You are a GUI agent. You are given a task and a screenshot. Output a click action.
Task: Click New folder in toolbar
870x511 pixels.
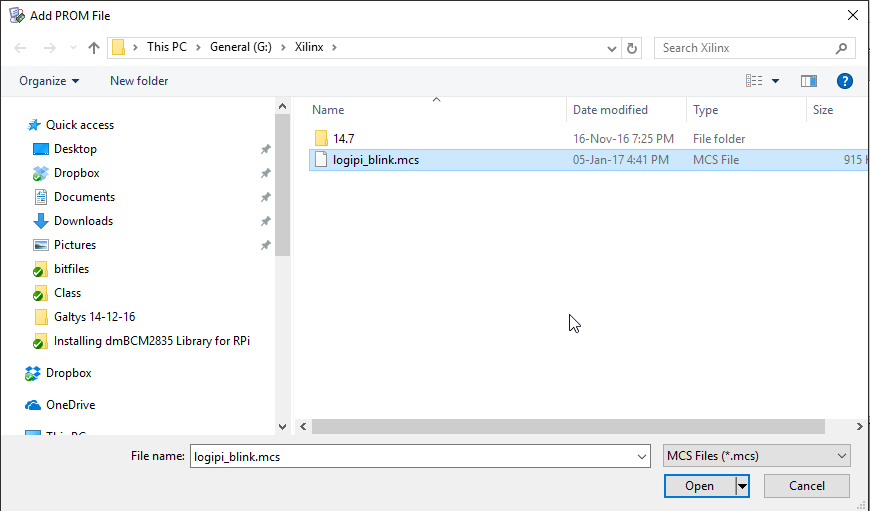pyautogui.click(x=139, y=81)
